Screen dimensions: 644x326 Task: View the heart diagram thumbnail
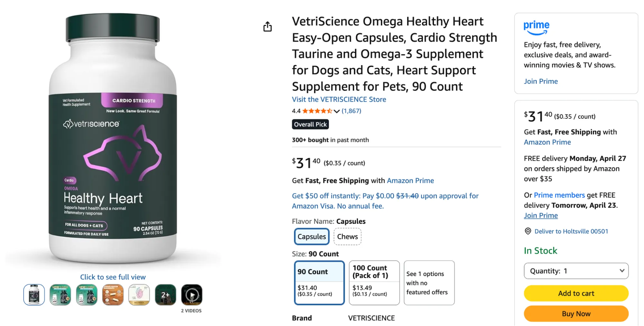click(x=139, y=295)
